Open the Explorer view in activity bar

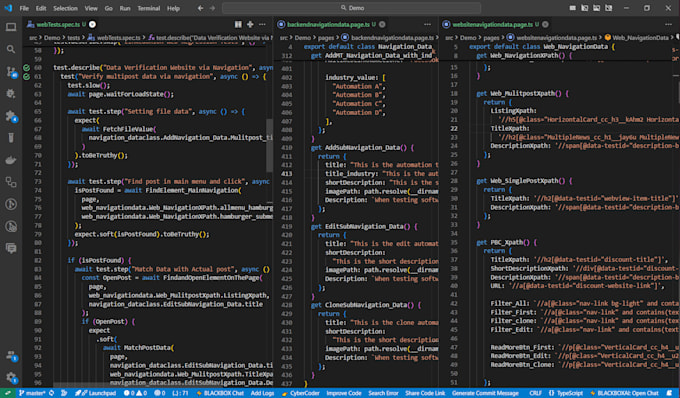(x=11, y=27)
